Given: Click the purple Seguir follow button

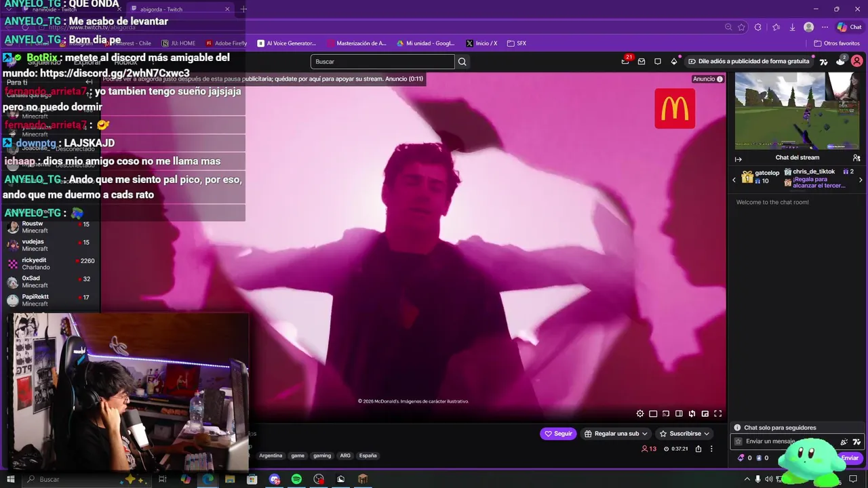Looking at the screenshot, I should 557,434.
